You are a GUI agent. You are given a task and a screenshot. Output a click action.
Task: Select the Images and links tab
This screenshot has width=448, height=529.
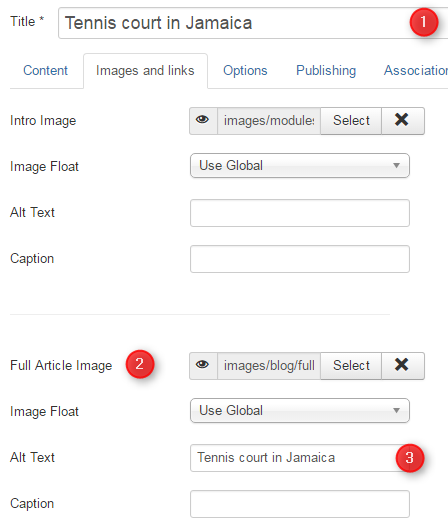click(x=145, y=71)
